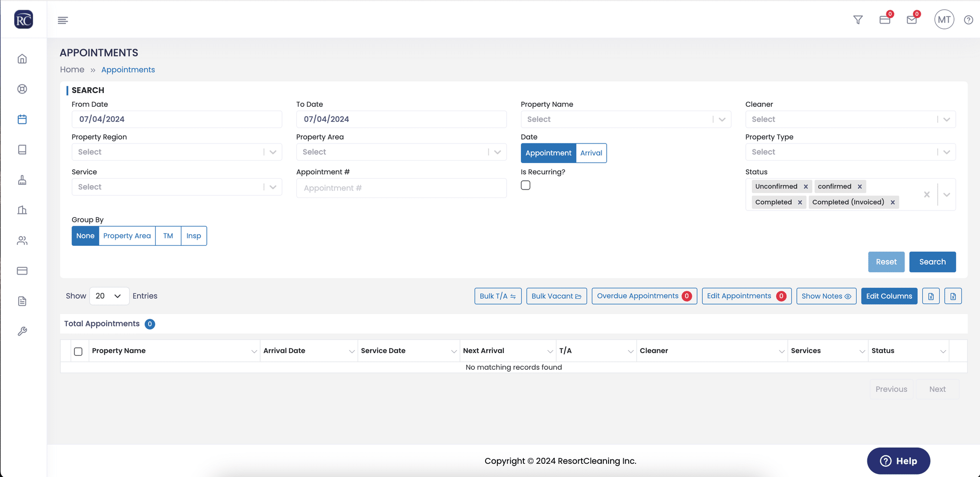Click the wrench tools icon in sidebar
The image size is (980, 477).
[x=22, y=332]
